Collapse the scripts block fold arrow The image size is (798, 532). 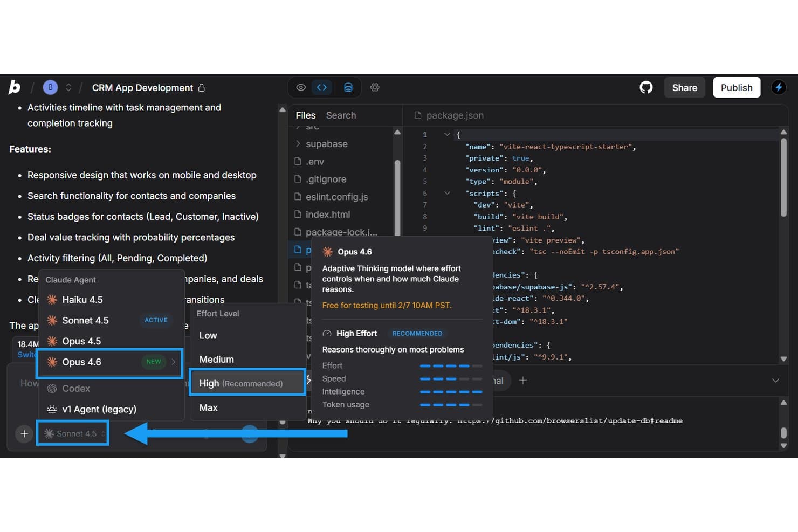pyautogui.click(x=447, y=193)
